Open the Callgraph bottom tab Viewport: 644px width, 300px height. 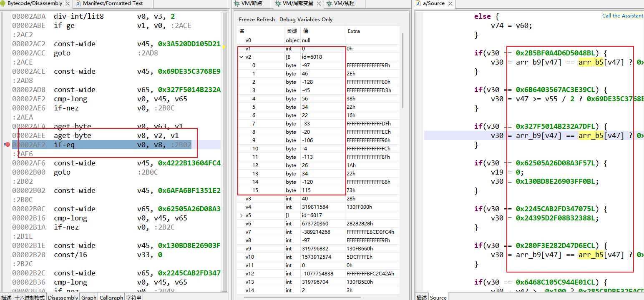click(x=111, y=297)
